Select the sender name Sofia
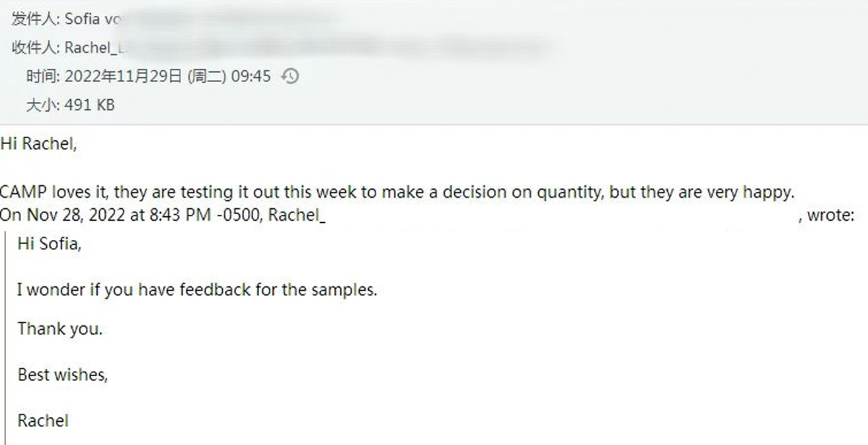This screenshot has height=445, width=868. coord(82,19)
